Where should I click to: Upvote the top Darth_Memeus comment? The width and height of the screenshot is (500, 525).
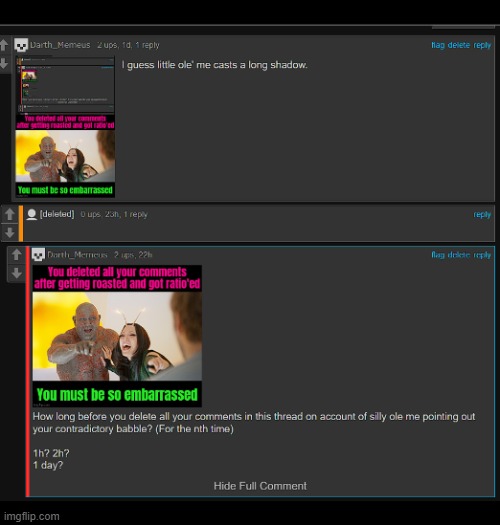coord(4,45)
